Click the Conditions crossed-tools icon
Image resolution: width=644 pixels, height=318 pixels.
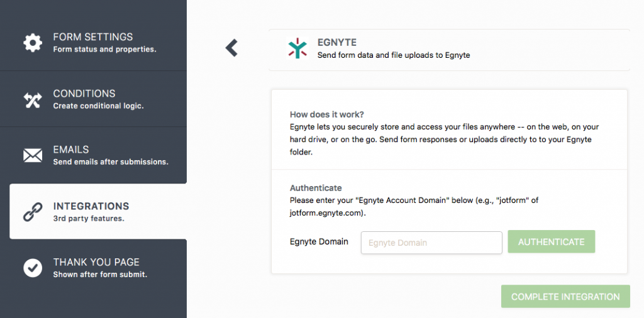click(33, 99)
